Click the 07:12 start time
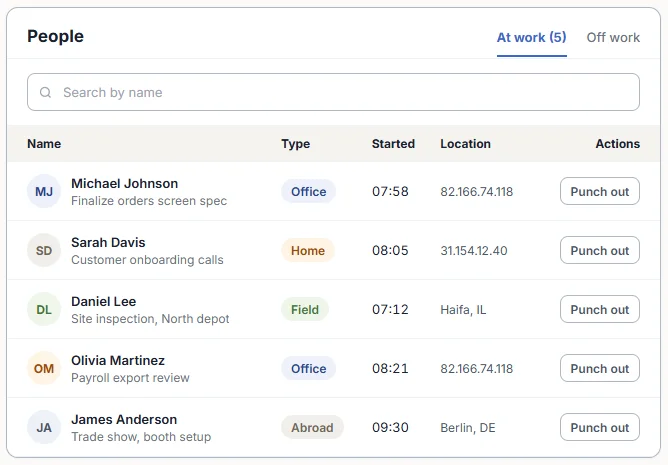The height and width of the screenshot is (465, 668). (390, 309)
